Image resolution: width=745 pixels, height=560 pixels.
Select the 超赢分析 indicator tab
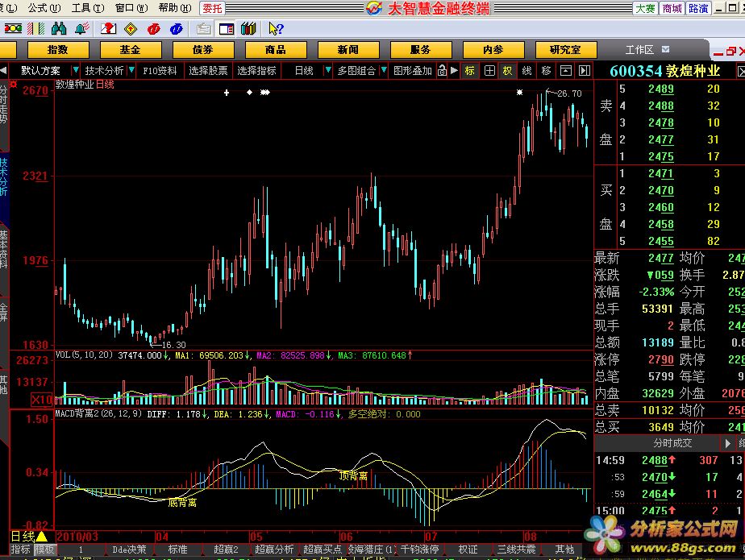tap(274, 550)
